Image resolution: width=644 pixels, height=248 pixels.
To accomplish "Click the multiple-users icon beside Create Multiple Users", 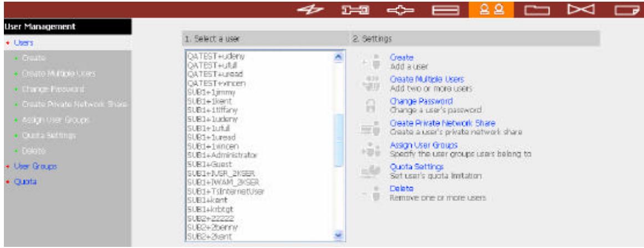I will coord(372,84).
